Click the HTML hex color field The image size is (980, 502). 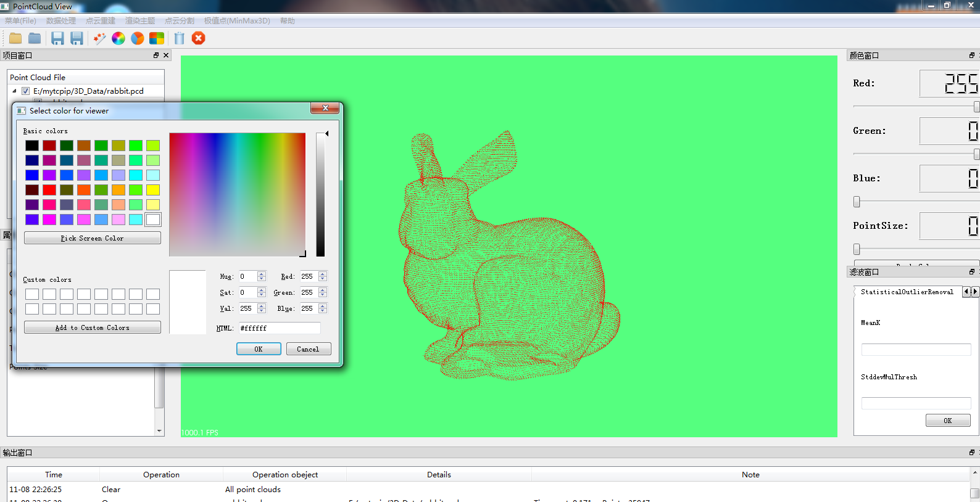(x=280, y=328)
